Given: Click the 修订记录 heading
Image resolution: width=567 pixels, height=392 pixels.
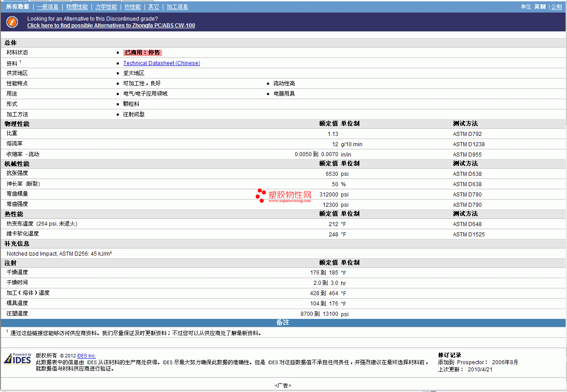Looking at the screenshot, I should click(x=449, y=355).
